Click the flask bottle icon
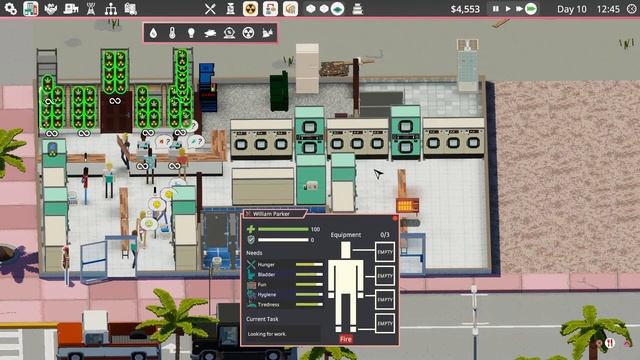Image resolution: width=640 pixels, height=360 pixels. pyautogui.click(x=230, y=9)
